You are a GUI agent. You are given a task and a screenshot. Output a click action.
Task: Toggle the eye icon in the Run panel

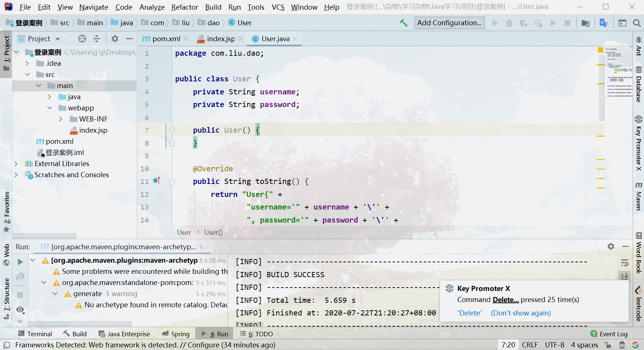coord(20,310)
